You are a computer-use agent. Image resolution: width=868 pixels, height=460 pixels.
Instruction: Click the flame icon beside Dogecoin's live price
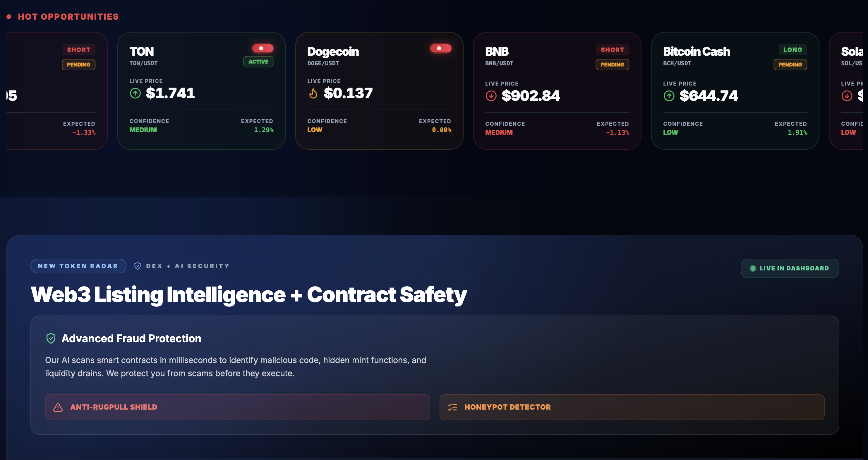[313, 93]
